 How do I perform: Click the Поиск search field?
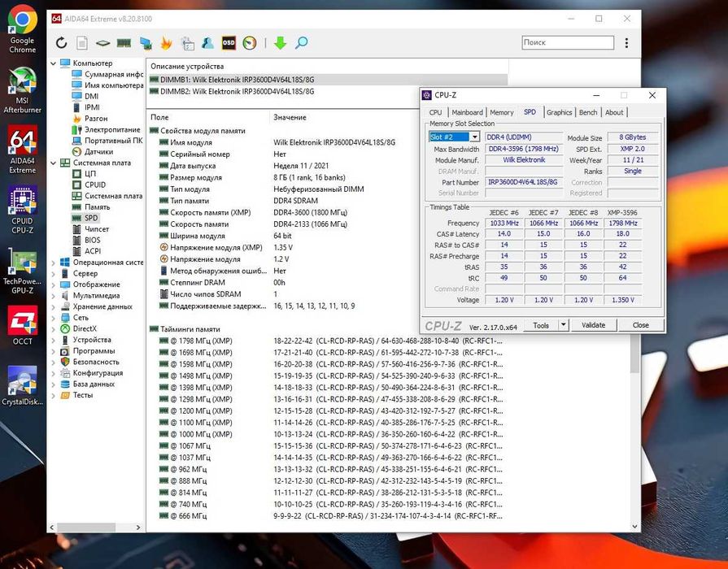pos(568,42)
